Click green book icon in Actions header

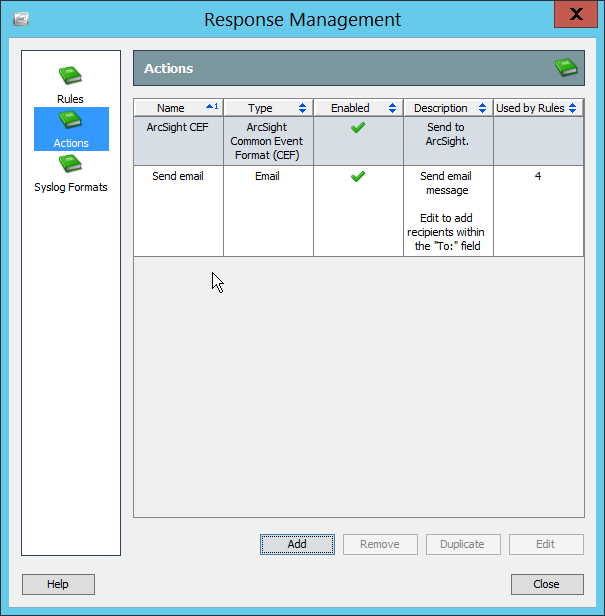point(566,68)
